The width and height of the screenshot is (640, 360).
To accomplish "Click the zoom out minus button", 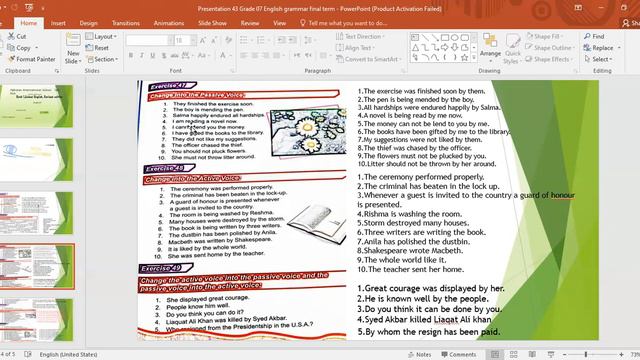I will tap(564, 355).
